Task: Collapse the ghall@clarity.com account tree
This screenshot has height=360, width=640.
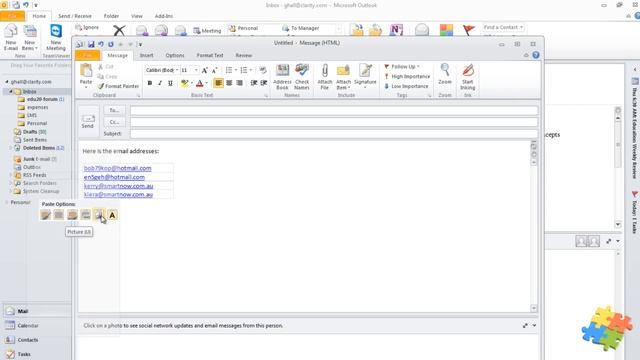Action: click(7, 82)
